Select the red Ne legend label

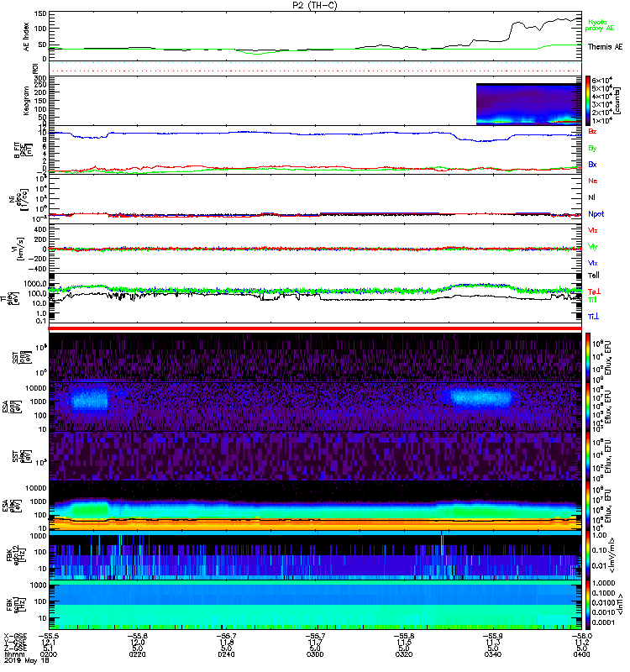[x=592, y=181]
